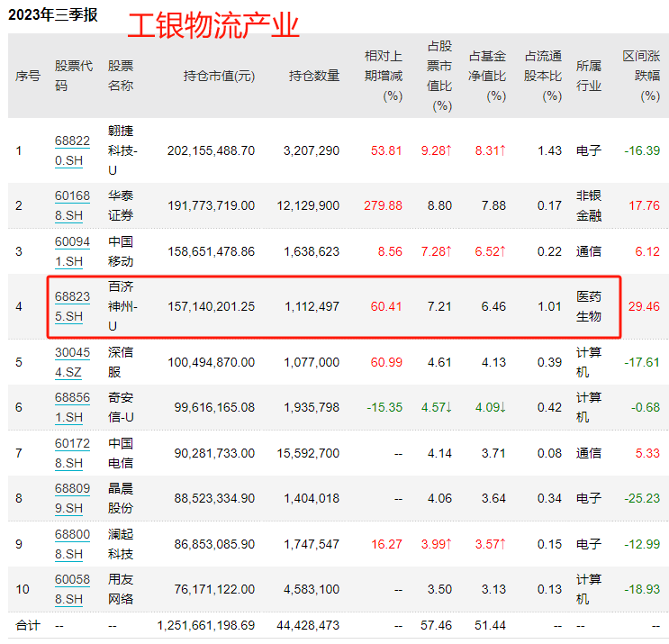Open stock code link 601728.SH
This screenshot has width=669, height=644.
[73, 453]
